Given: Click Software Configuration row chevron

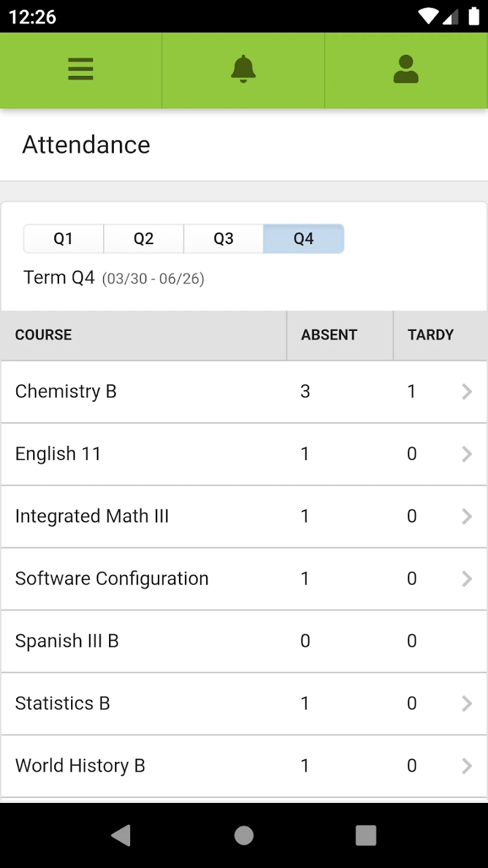Looking at the screenshot, I should (x=466, y=579).
